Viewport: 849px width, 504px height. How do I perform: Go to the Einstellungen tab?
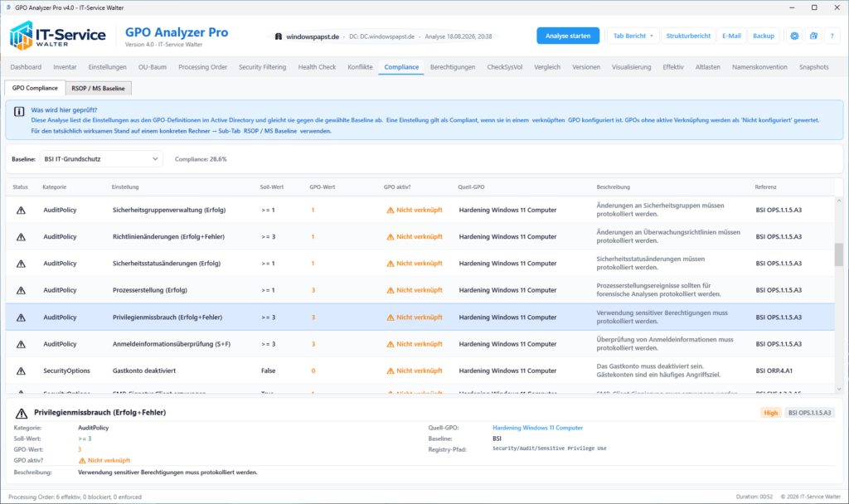(107, 67)
